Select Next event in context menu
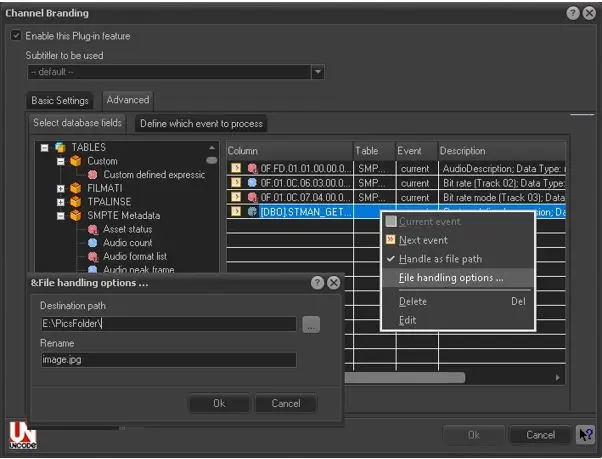The image size is (602, 459). click(422, 240)
